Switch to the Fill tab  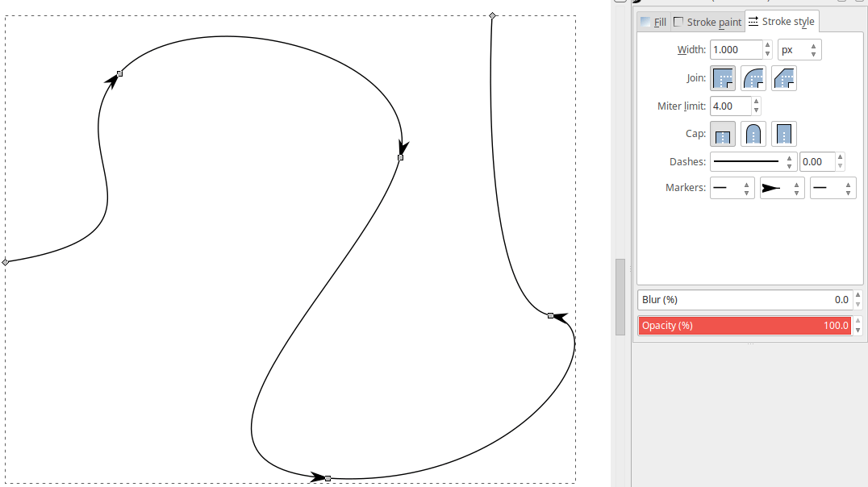click(655, 22)
